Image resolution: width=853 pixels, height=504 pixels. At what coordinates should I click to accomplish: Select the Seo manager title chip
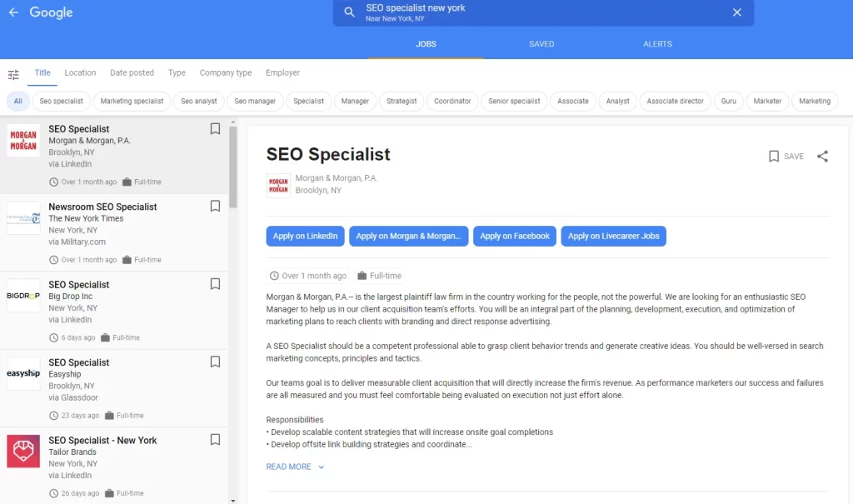pyautogui.click(x=255, y=101)
